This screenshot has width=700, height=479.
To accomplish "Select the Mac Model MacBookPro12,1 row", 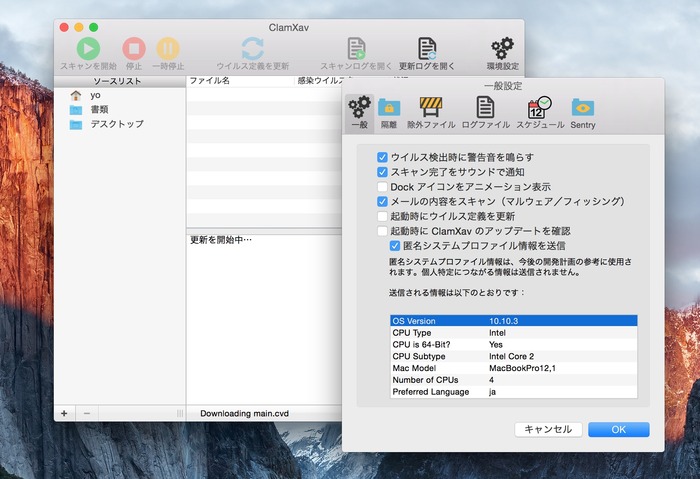I will point(513,368).
